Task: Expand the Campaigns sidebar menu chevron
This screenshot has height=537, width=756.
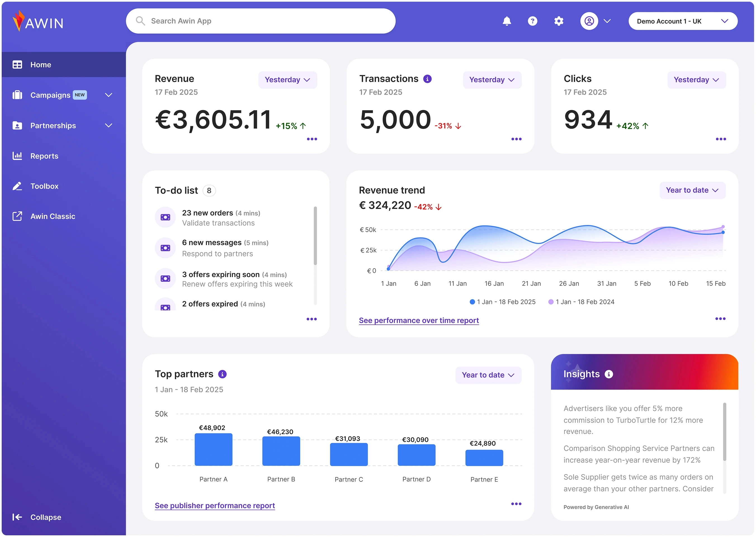Action: (108, 95)
